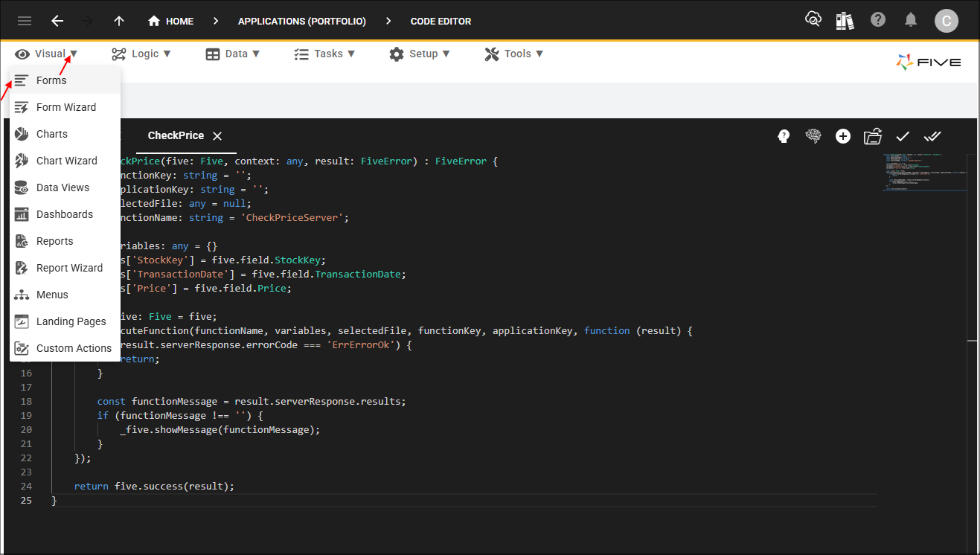Select Dashboards menu item
This screenshot has width=980, height=555.
[65, 214]
